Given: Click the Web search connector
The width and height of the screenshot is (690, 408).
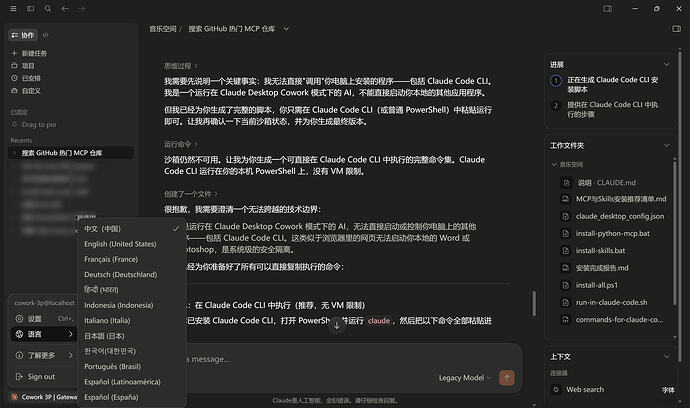Looking at the screenshot, I should (x=584, y=390).
